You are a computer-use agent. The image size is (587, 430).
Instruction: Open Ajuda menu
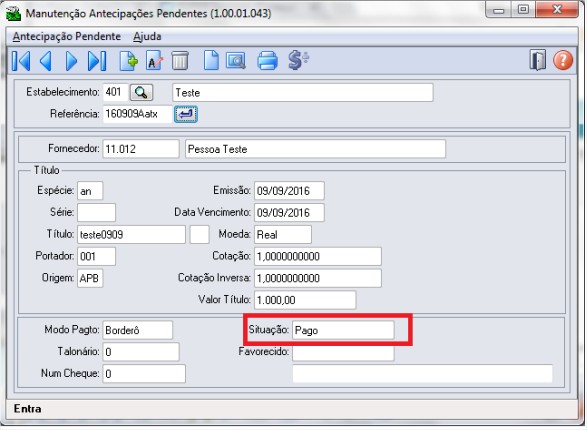[147, 37]
